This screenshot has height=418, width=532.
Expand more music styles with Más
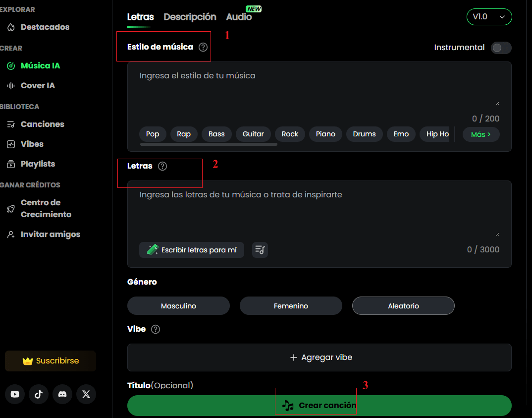pos(480,134)
